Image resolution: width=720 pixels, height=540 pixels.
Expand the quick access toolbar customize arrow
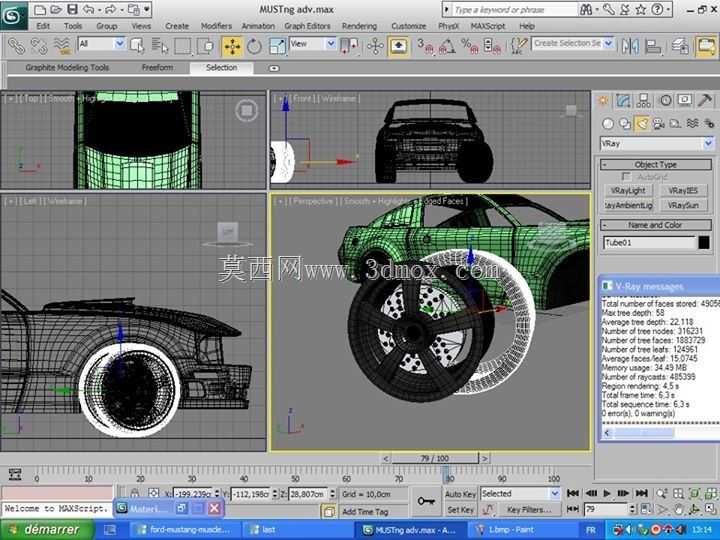(147, 9)
